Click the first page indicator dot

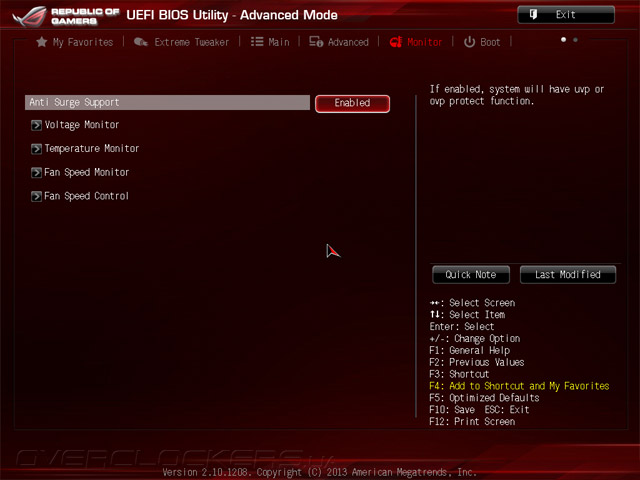(x=564, y=40)
